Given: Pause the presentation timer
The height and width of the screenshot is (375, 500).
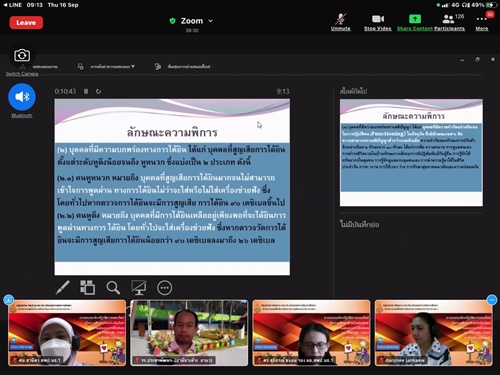Looking at the screenshot, I should (86, 91).
